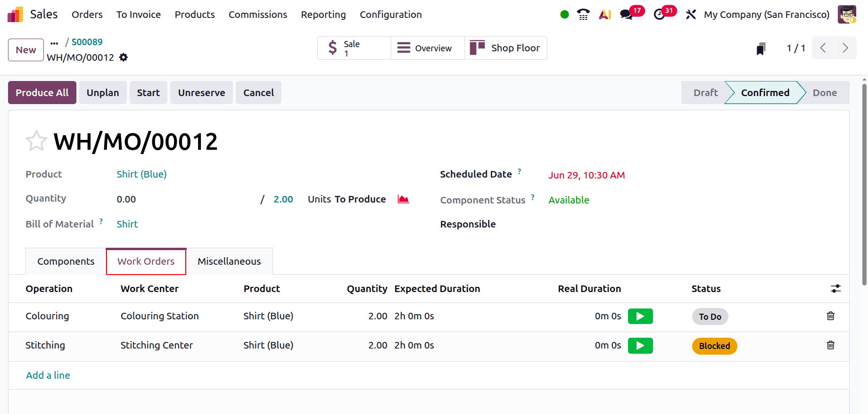This screenshot has width=868, height=414.
Task: Open the column options adjust icon
Action: coord(835,289)
